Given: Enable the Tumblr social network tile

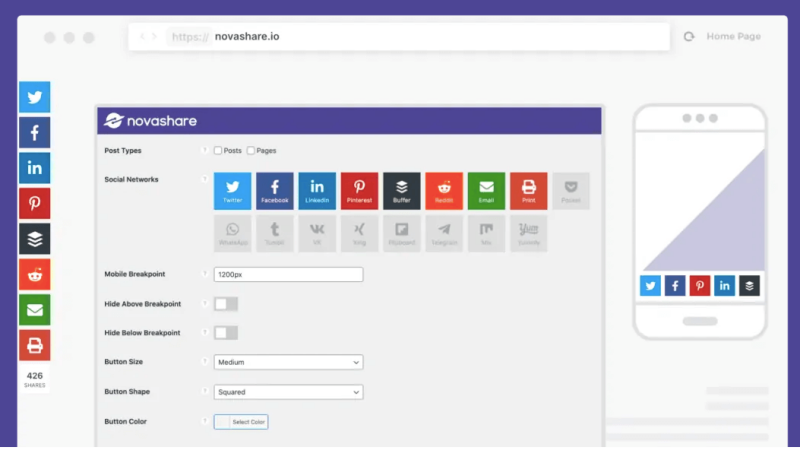Looking at the screenshot, I should click(275, 233).
